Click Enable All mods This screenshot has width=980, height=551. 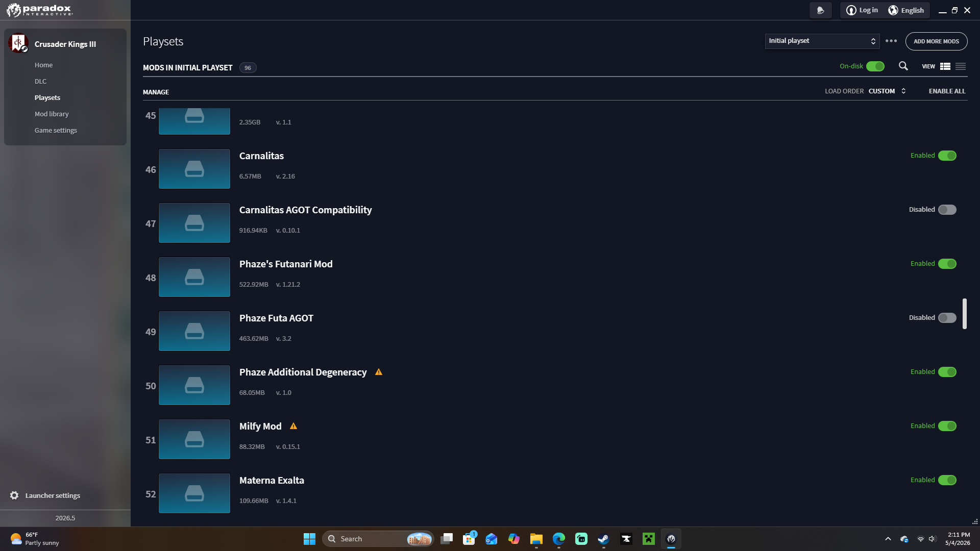coord(947,91)
